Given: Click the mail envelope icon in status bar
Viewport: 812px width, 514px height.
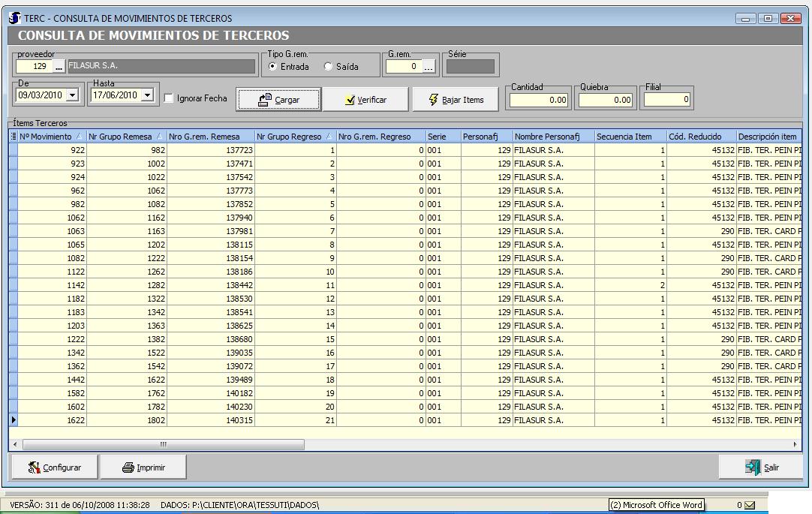Looking at the screenshot, I should 749,505.
